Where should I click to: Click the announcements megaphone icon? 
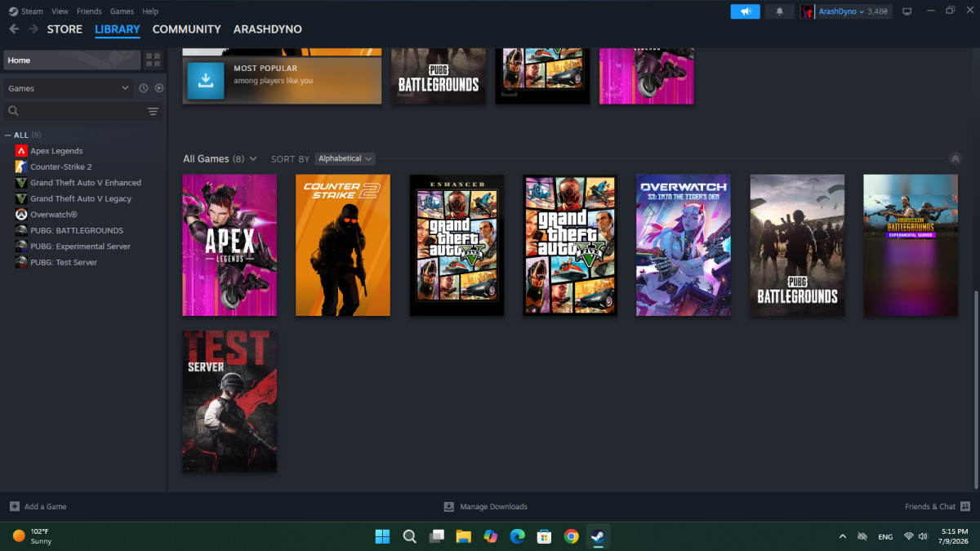coord(745,11)
